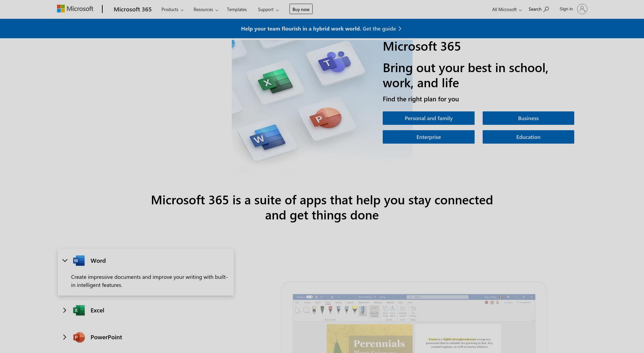This screenshot has height=353, width=644.
Task: Click the PowerPoint label in accordion
Action: point(106,337)
